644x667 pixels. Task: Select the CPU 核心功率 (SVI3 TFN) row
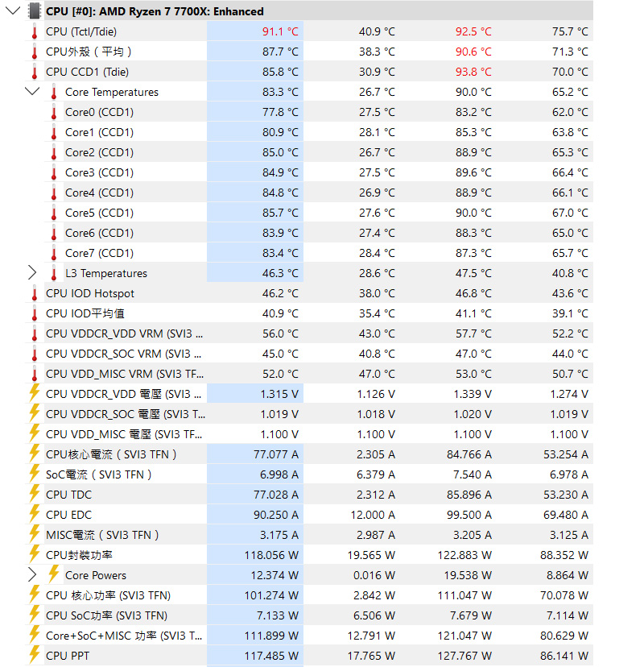click(x=308, y=595)
